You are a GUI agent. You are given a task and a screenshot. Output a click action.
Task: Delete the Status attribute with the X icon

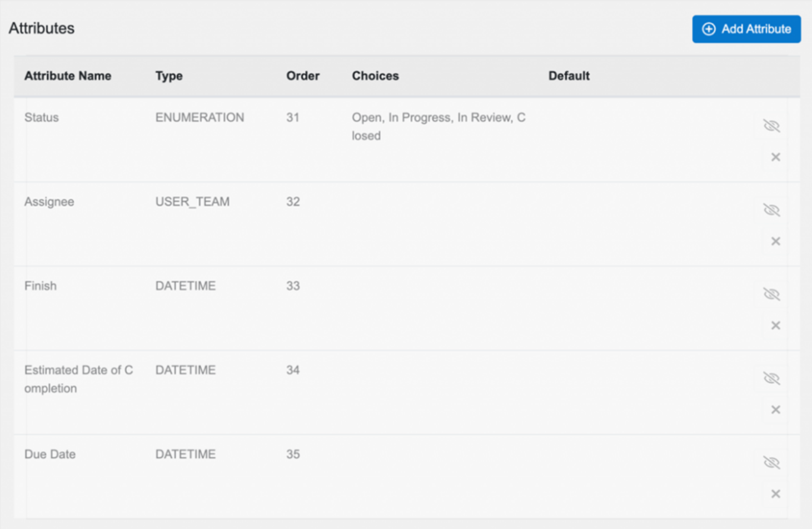(x=776, y=157)
